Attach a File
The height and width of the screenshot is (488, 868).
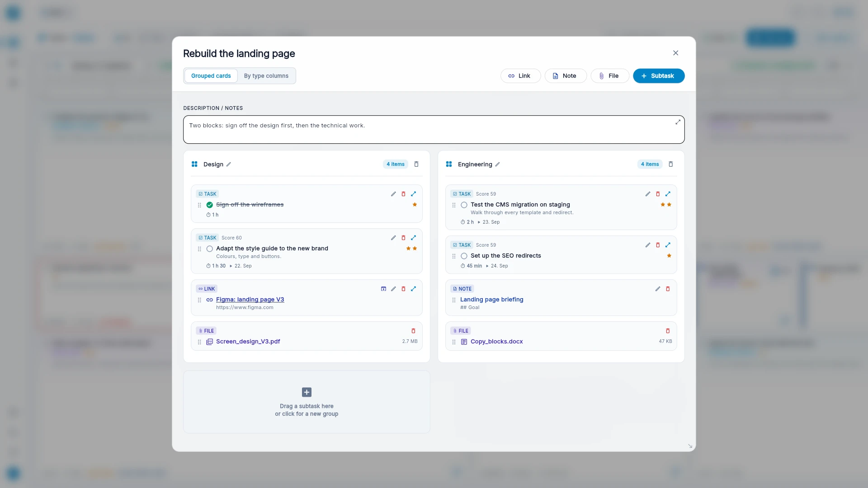pyautogui.click(x=609, y=76)
